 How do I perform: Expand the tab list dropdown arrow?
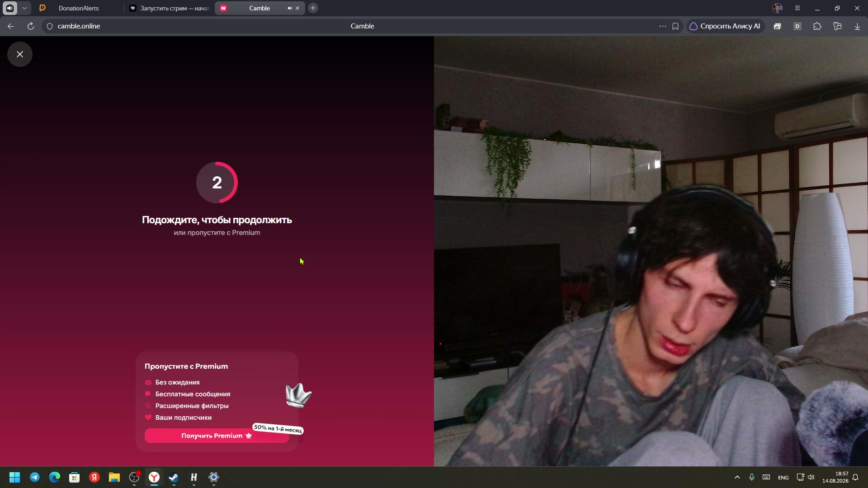24,8
